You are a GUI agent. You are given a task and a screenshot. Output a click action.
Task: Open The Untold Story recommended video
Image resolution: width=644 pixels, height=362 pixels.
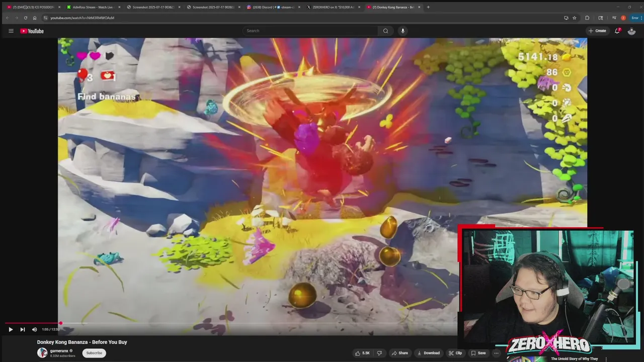pos(574,359)
